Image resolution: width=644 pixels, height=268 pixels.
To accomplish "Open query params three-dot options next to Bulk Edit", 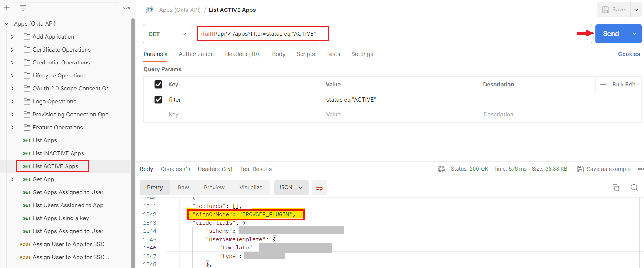I will tap(603, 85).
